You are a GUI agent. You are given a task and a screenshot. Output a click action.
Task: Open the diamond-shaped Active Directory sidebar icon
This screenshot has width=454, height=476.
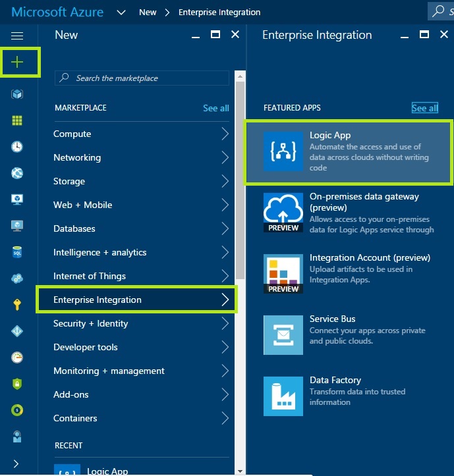pyautogui.click(x=17, y=331)
